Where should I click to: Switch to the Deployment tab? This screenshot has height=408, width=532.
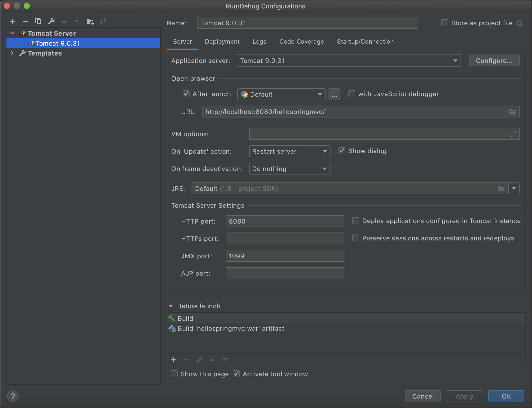pyautogui.click(x=222, y=42)
